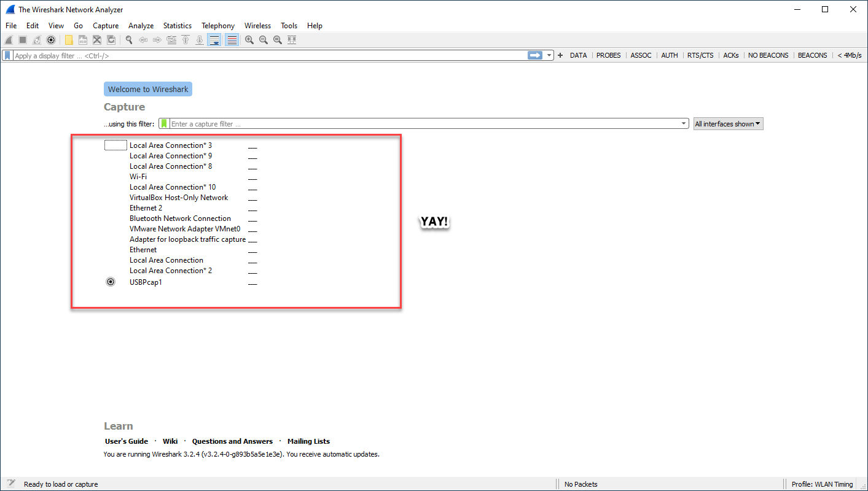Select the Wi-Fi capture interface
Screen dimensions: 868x491
(138, 177)
